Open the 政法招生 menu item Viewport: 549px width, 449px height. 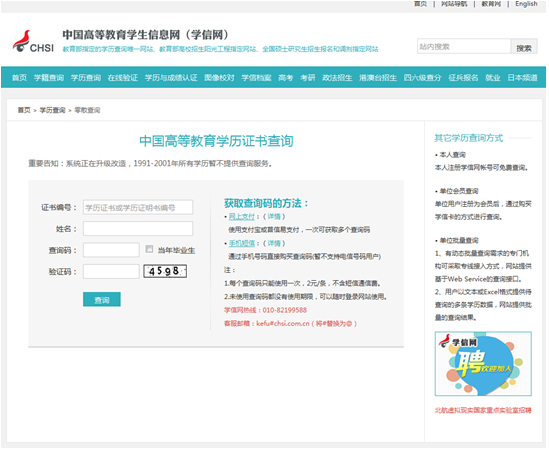click(x=337, y=78)
